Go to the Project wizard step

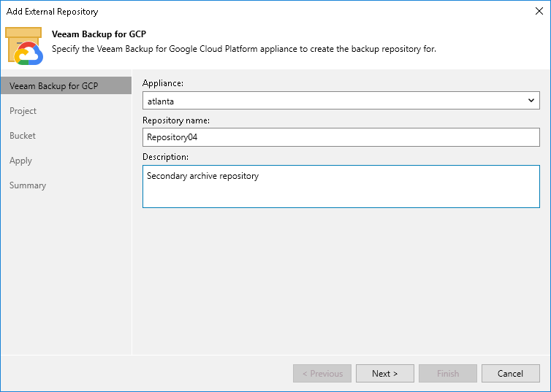pyautogui.click(x=23, y=111)
